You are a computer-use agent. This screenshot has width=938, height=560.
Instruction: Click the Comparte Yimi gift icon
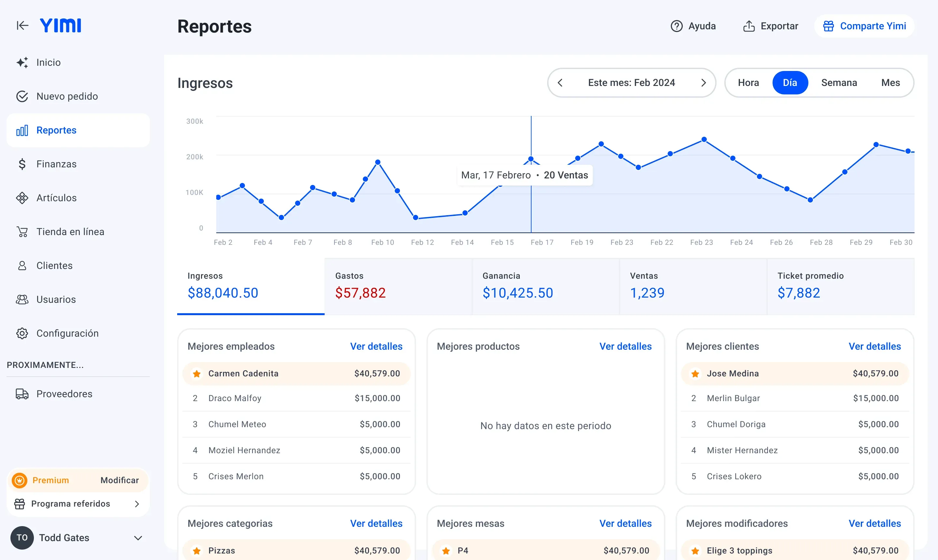click(829, 26)
